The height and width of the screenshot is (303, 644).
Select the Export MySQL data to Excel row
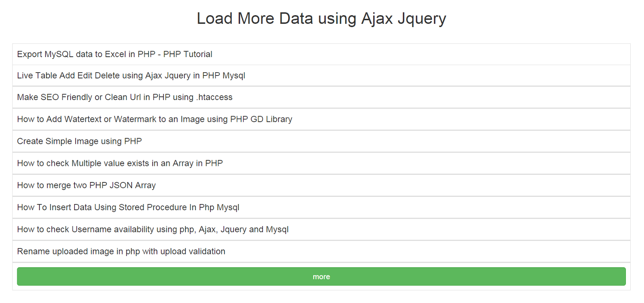115,54
